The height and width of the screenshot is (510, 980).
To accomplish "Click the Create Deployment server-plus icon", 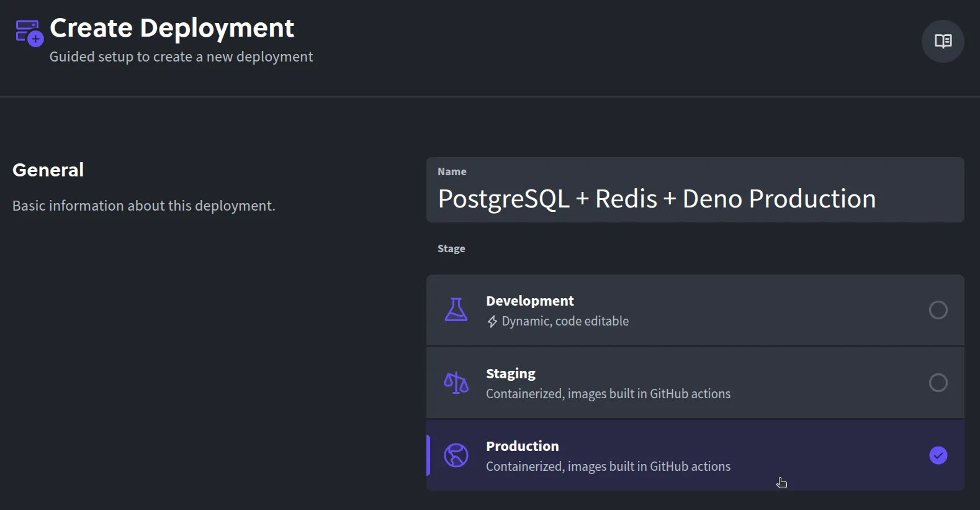I will click(x=29, y=33).
